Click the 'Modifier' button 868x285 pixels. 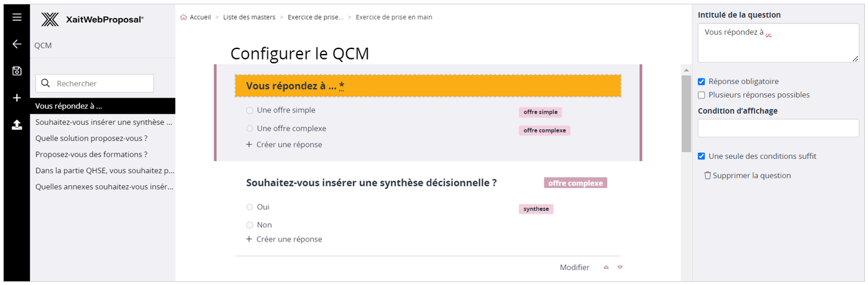[x=574, y=268]
